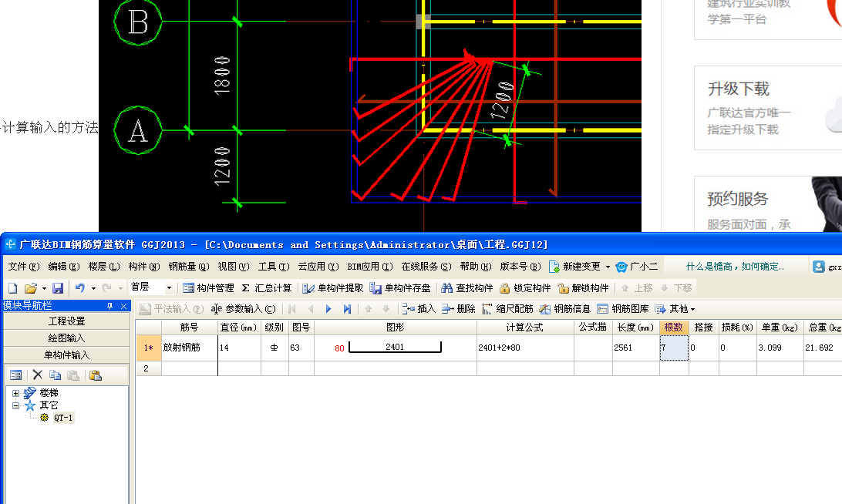Screen dimensions: 842x504
Task: Click the 插入 insert row button
Action: pos(419,308)
